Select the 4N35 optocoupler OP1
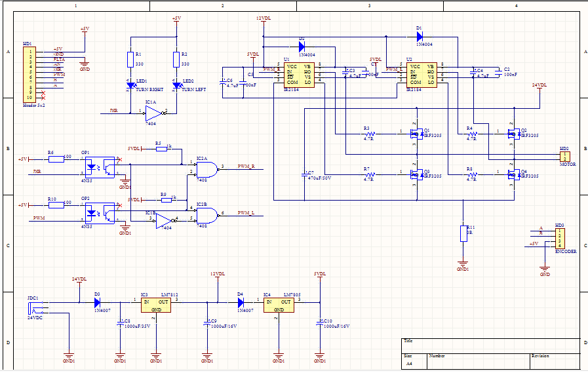 point(100,167)
